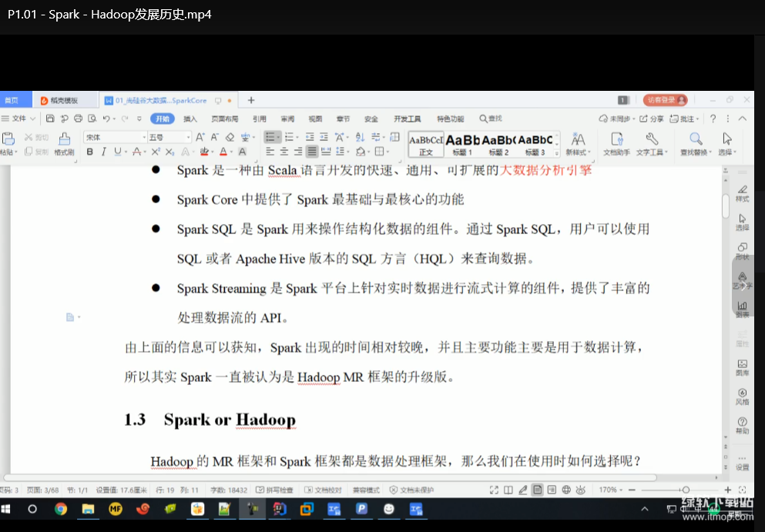Toggle Bold formatting
This screenshot has height=532, width=765.
pyautogui.click(x=90, y=152)
